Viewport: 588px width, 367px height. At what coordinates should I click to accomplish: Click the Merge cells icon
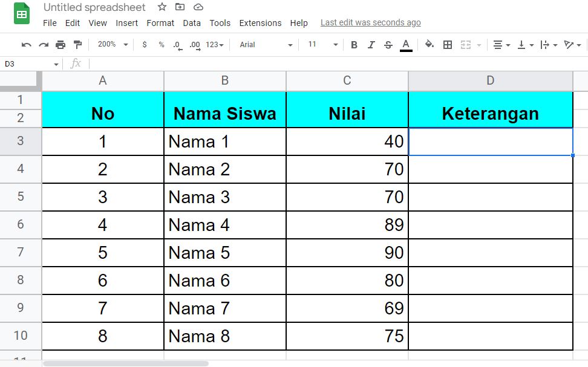pyautogui.click(x=465, y=45)
